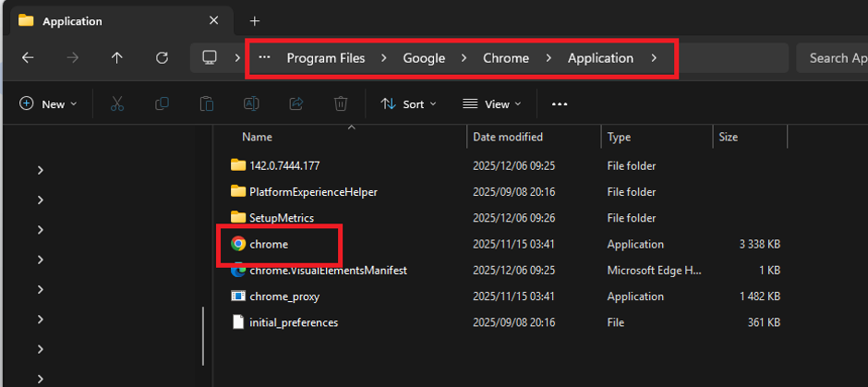Open the New item dropdown
This screenshot has width=868, height=387.
pyautogui.click(x=48, y=104)
